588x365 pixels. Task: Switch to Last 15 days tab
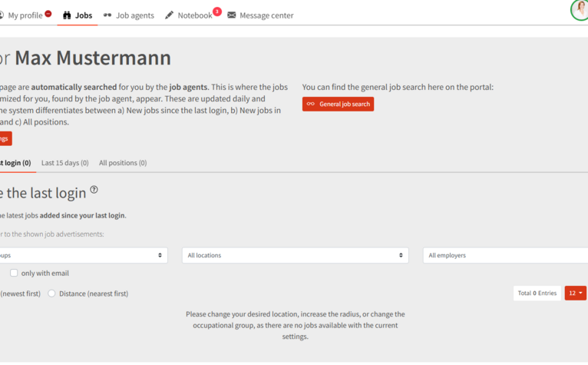pyautogui.click(x=64, y=163)
